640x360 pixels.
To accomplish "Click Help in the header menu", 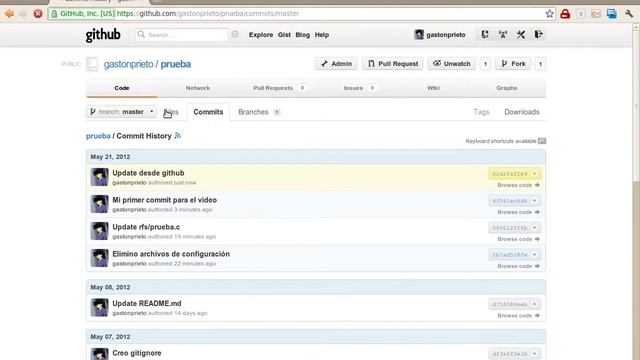I will point(322,35).
